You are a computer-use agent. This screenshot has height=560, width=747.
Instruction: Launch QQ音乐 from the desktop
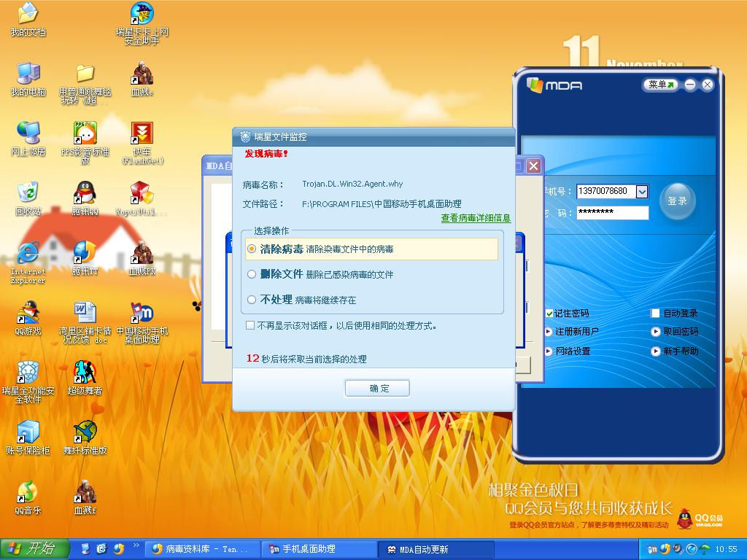point(28,497)
